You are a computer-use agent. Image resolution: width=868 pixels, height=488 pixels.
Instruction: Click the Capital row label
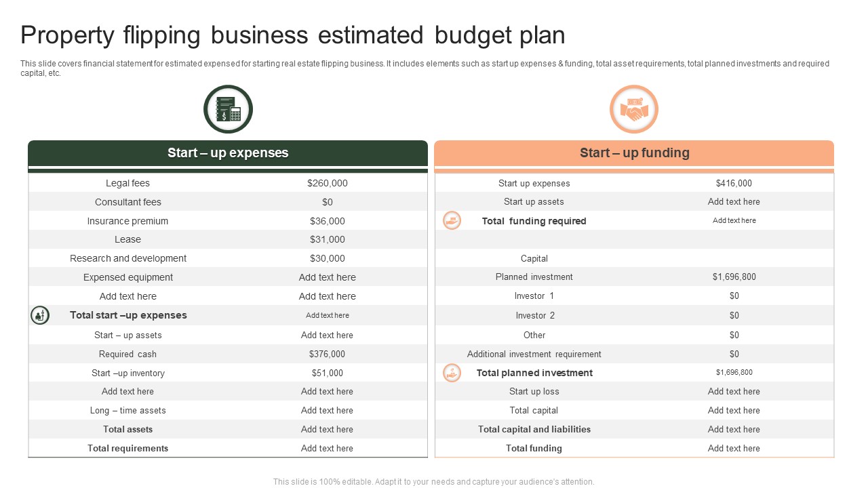(534, 258)
